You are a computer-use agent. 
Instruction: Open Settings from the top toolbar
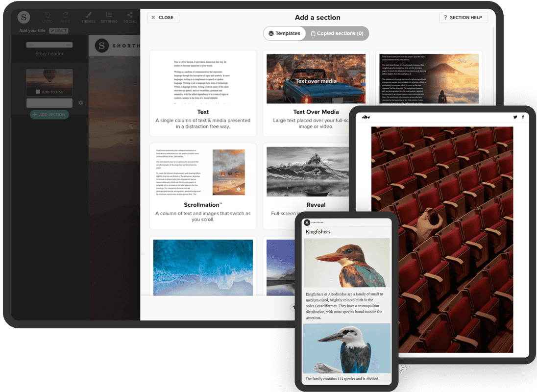tap(109, 15)
